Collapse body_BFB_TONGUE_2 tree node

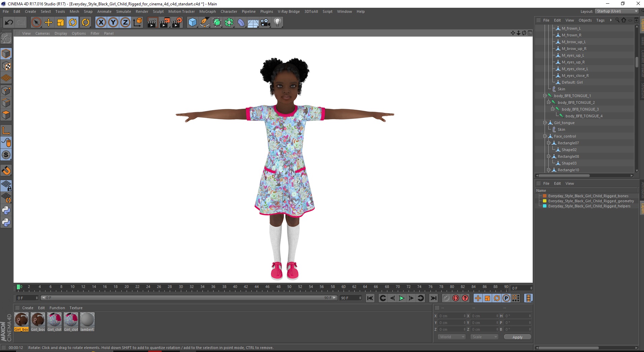[x=548, y=102]
